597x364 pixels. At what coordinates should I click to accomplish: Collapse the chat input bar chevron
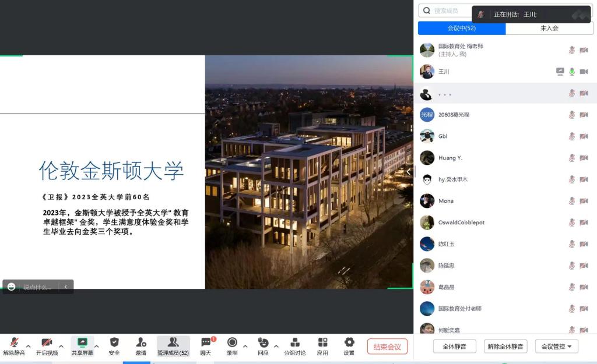[x=66, y=287]
